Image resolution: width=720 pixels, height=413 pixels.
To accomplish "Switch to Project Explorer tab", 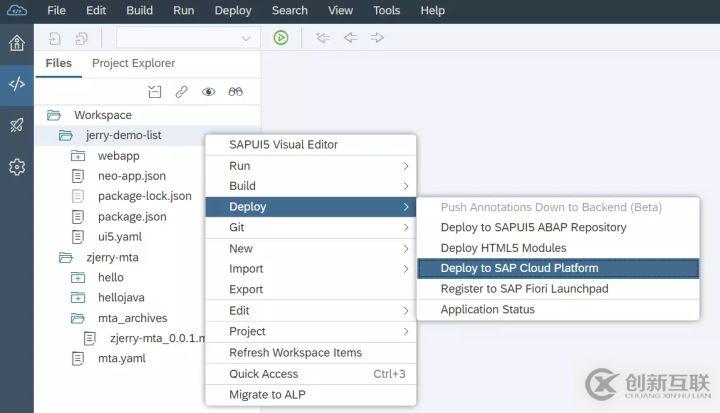I will pyautogui.click(x=133, y=63).
